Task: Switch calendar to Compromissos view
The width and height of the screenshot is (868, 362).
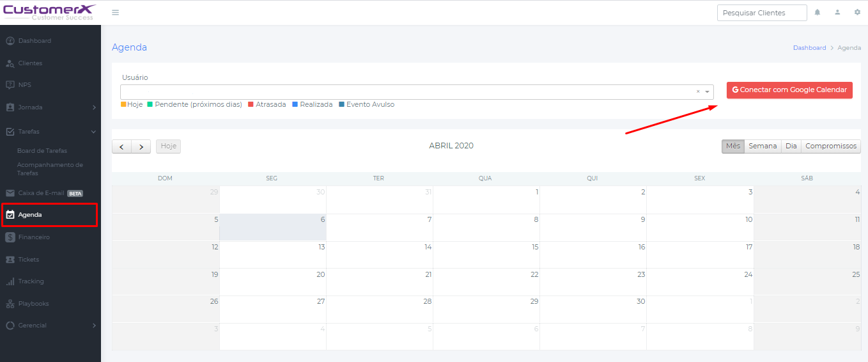Action: (831, 146)
